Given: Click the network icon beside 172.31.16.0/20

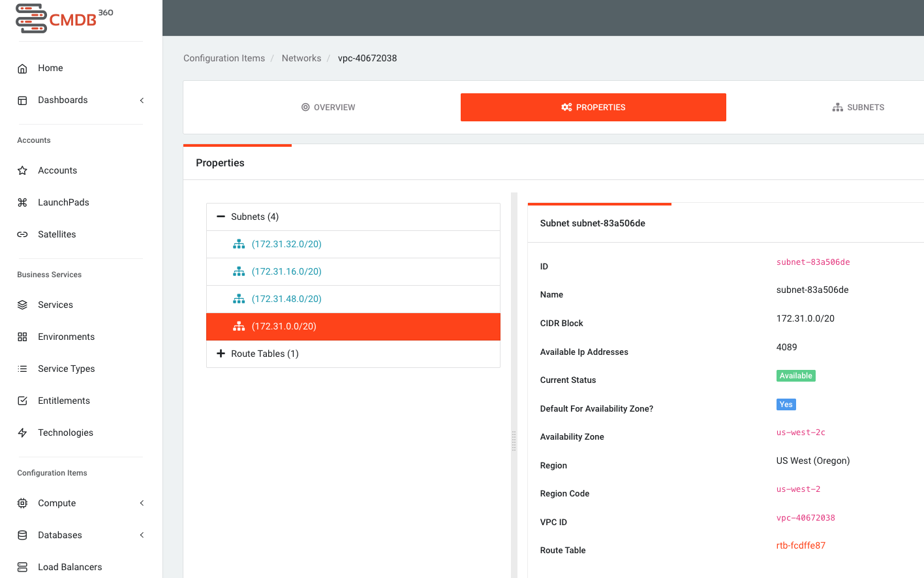Looking at the screenshot, I should click(x=239, y=271).
